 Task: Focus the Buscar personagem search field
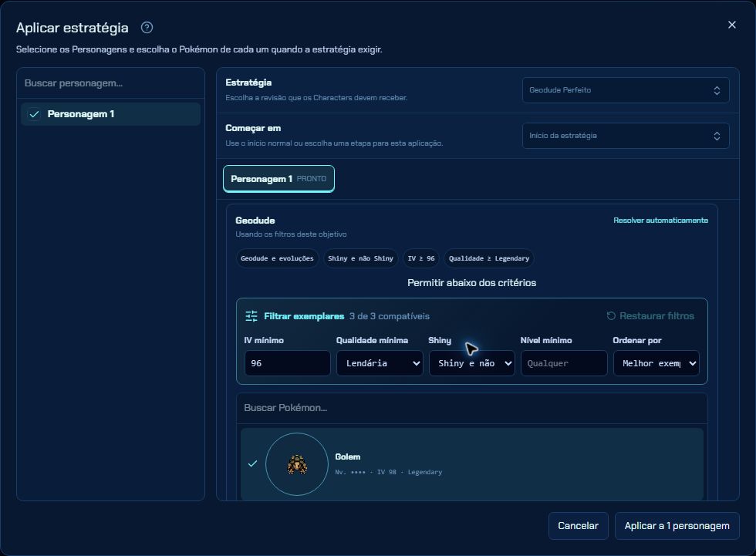[x=111, y=83]
